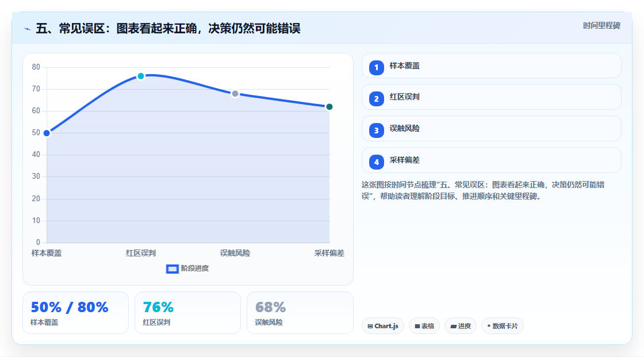Viewport: 644px width, 357px height.
Task: Click the x-axis label 采样偏差
Action: pyautogui.click(x=329, y=253)
